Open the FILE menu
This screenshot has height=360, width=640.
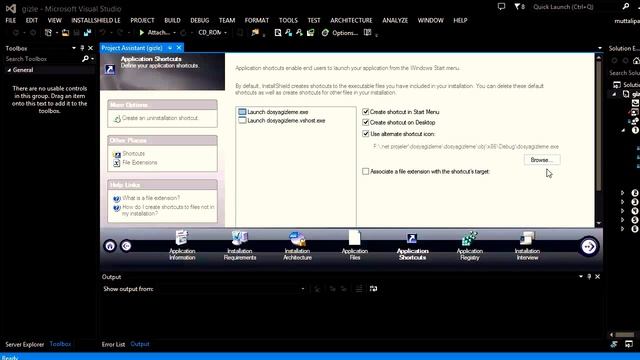pyautogui.click(x=11, y=20)
